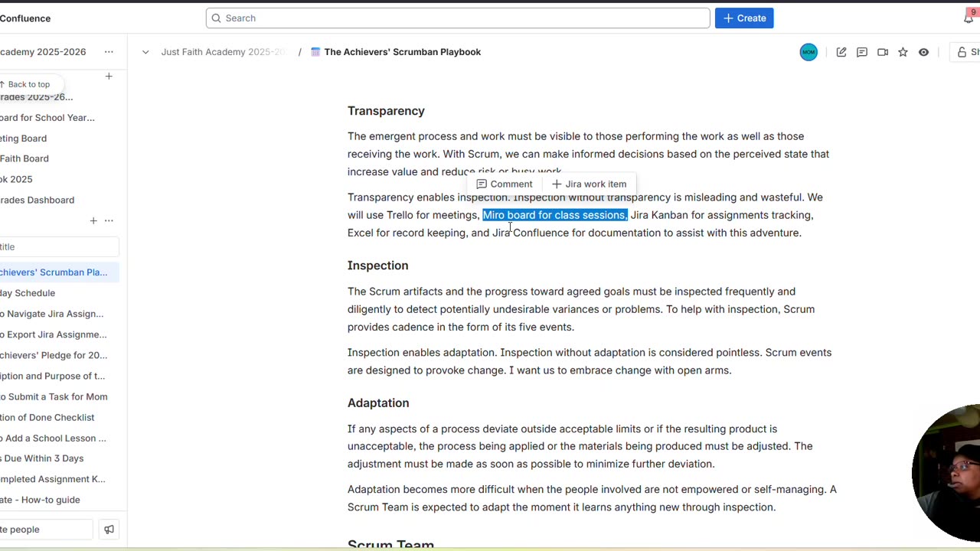Open 'Grades Dashboard' sidebar item
The height and width of the screenshot is (551, 980).
coord(38,200)
